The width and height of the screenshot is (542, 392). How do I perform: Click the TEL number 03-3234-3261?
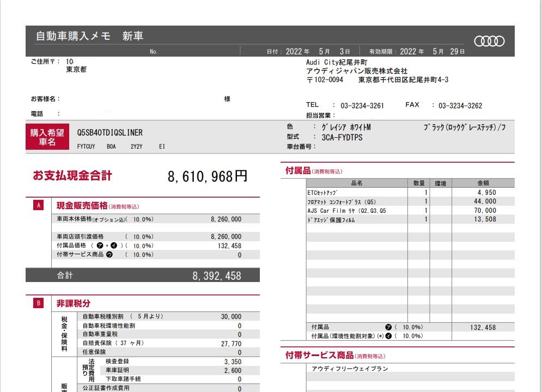362,106
